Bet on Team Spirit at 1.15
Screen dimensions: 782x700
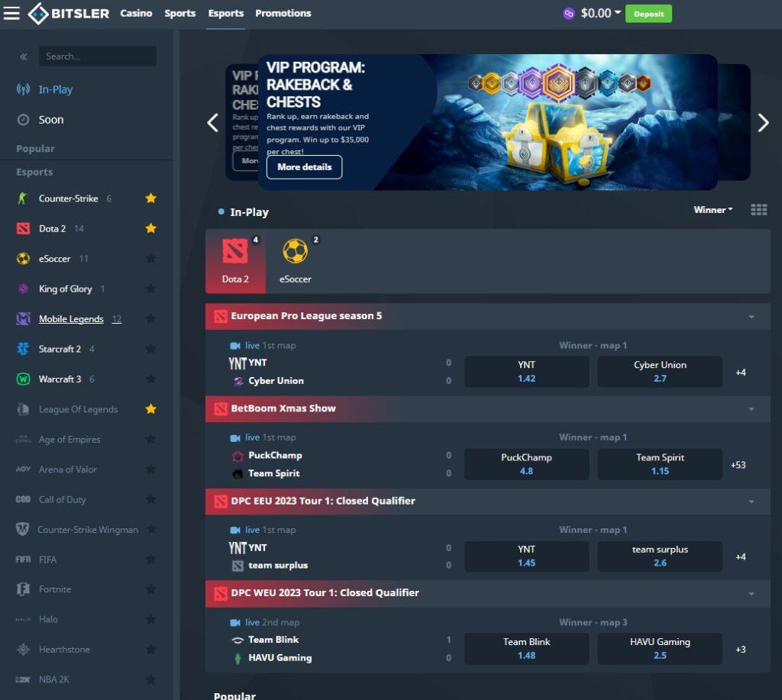pos(660,464)
